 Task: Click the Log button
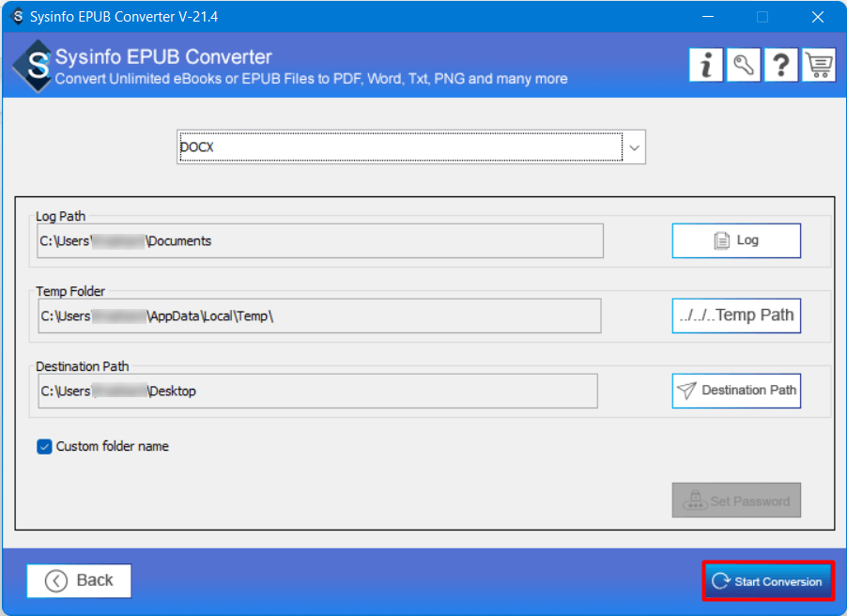coord(736,240)
